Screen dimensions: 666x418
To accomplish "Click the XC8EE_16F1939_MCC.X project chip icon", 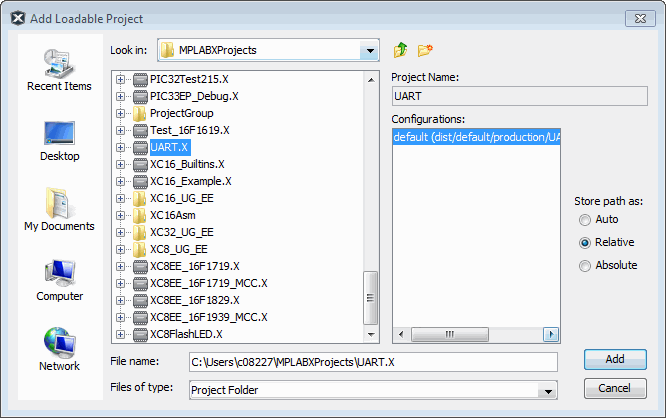I will coord(140,317).
